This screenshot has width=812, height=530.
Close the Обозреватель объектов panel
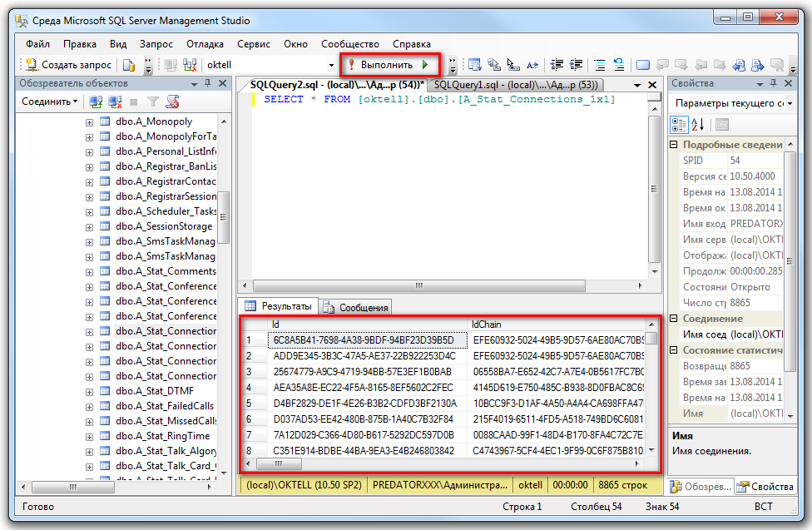tap(222, 83)
